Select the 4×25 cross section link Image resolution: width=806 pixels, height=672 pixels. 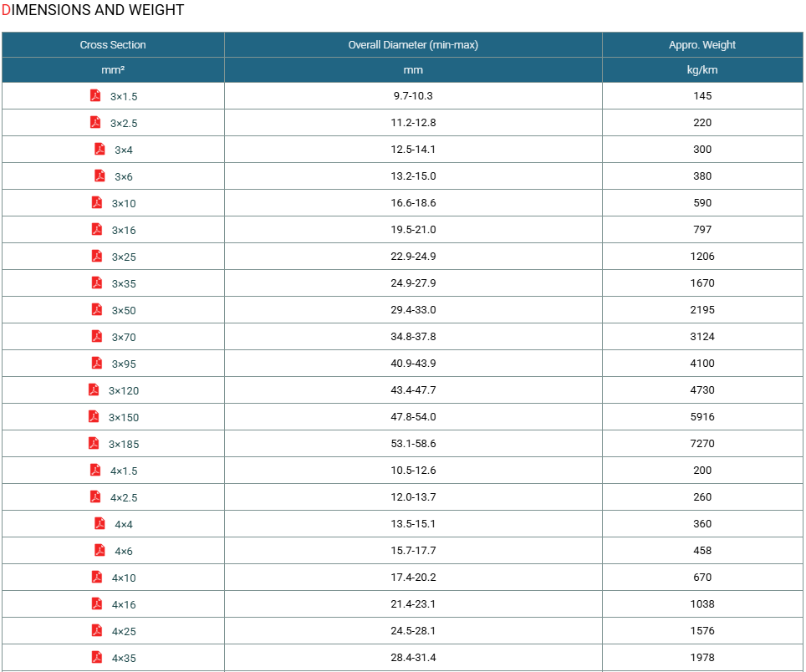[x=124, y=631]
